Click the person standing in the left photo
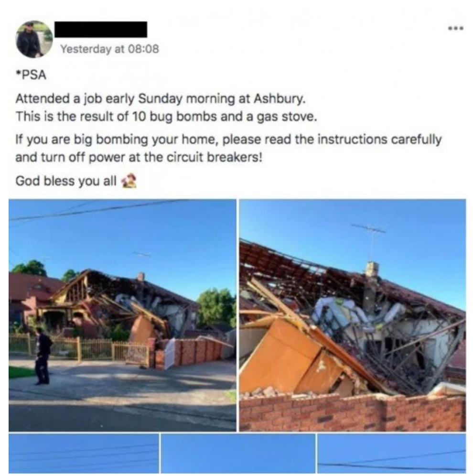 click(x=43, y=356)
